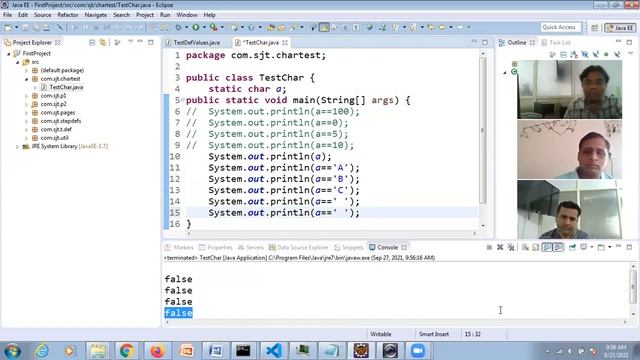
Task: Minimize the Project Explorer panel
Action: pyautogui.click(x=140, y=42)
